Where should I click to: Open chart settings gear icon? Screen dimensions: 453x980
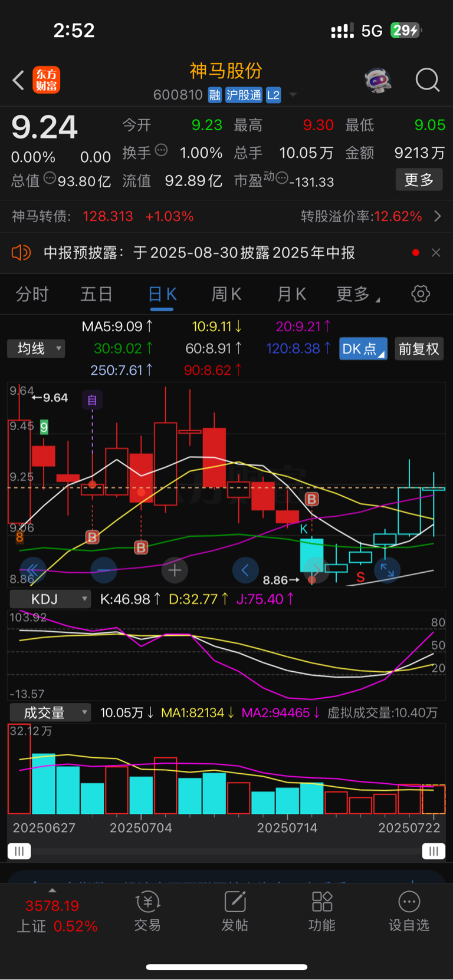click(x=421, y=293)
